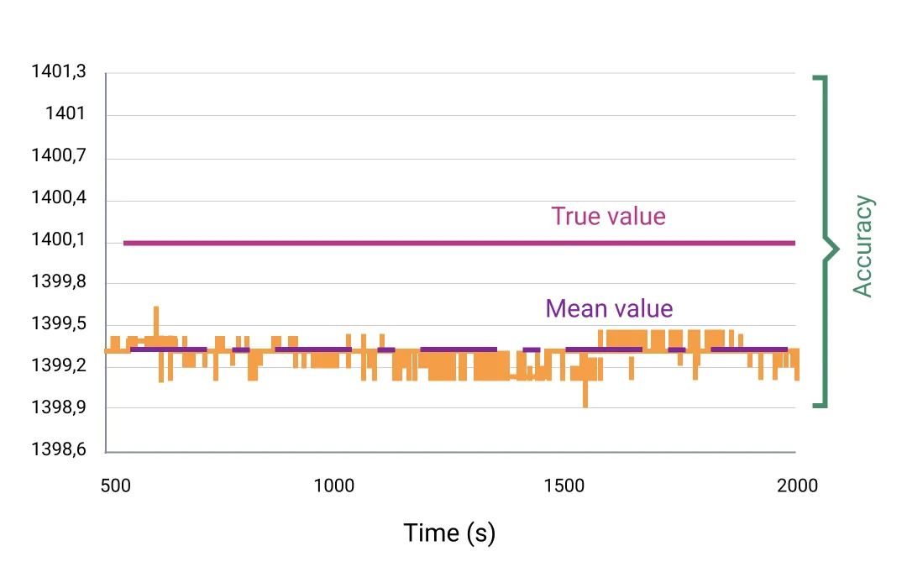Click the 1401 y-axis label
The image size is (907, 588).
(x=66, y=113)
